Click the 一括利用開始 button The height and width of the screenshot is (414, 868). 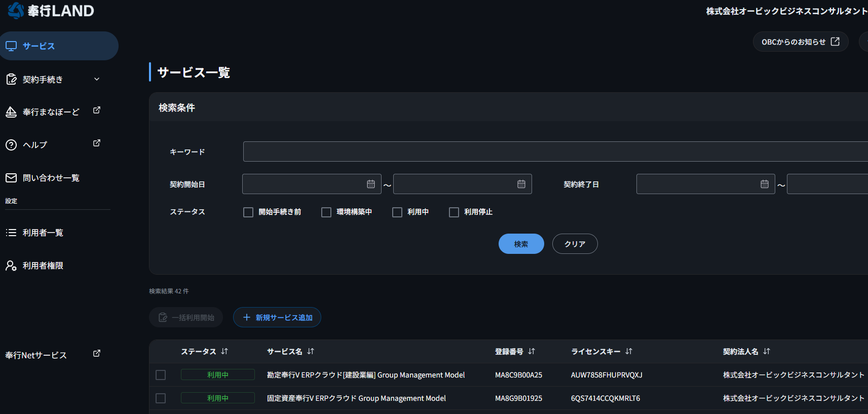pos(186,317)
